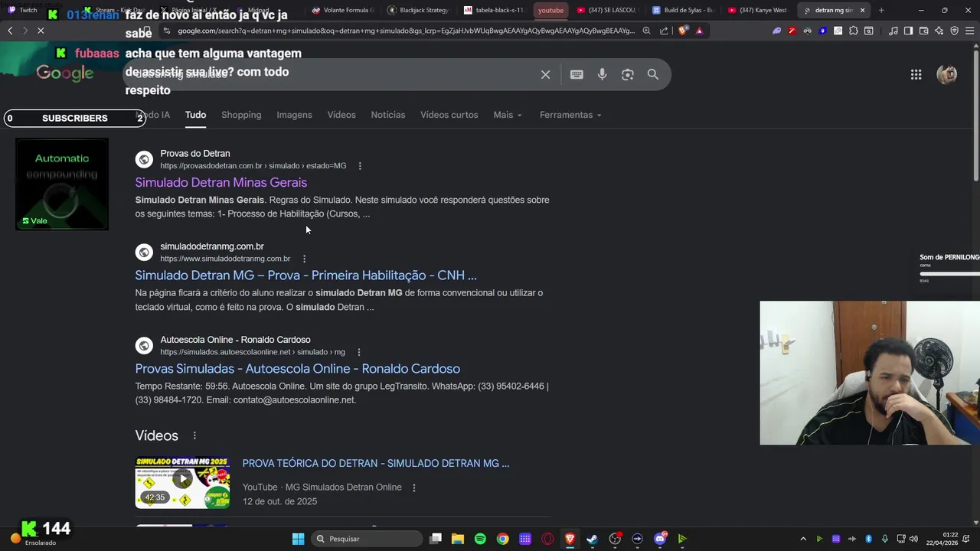Switch to the youtube browser tab
Viewport: 980px width, 551px height.
550,10
